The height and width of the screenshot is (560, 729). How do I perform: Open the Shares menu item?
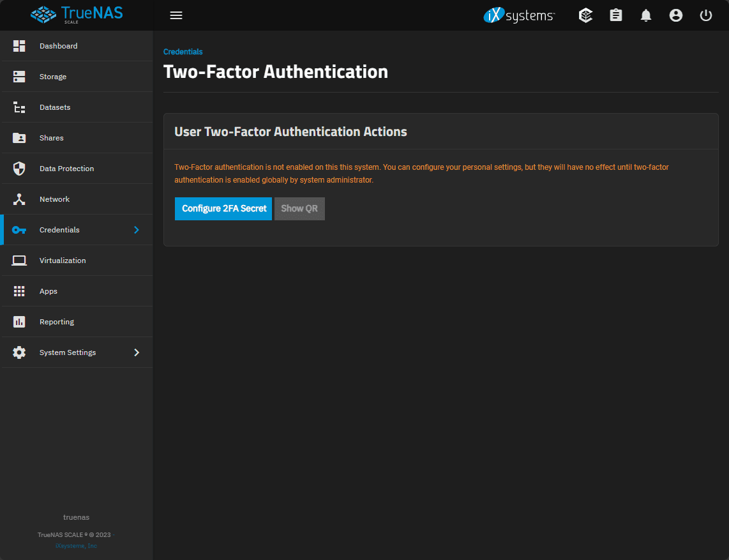point(52,138)
